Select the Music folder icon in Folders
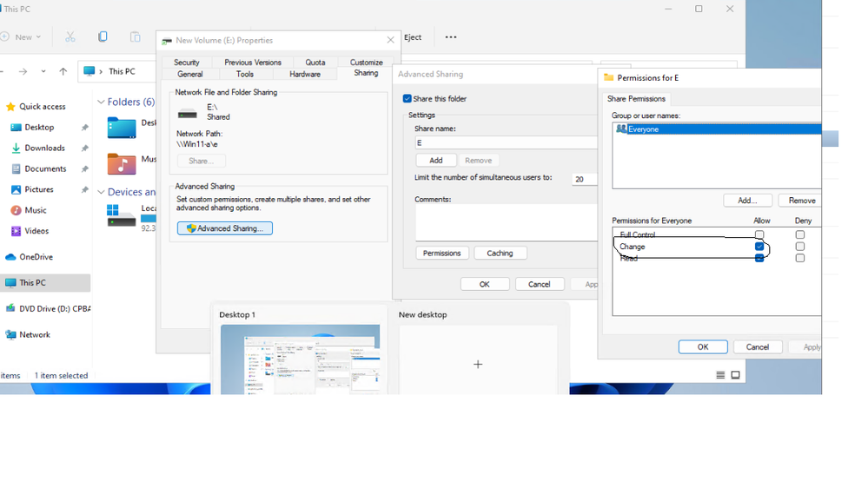Screen dimensions: 868x488 [x=122, y=164]
